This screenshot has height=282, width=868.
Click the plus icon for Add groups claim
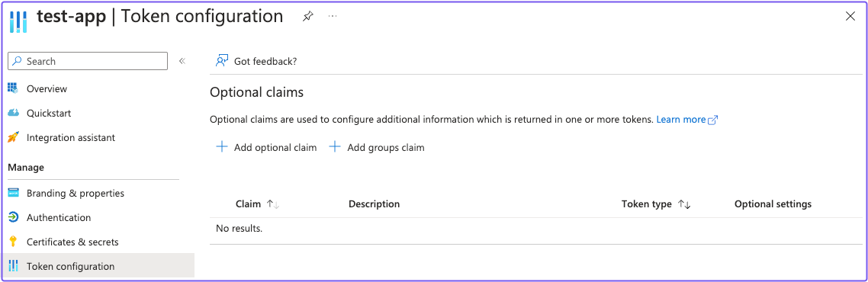click(334, 147)
